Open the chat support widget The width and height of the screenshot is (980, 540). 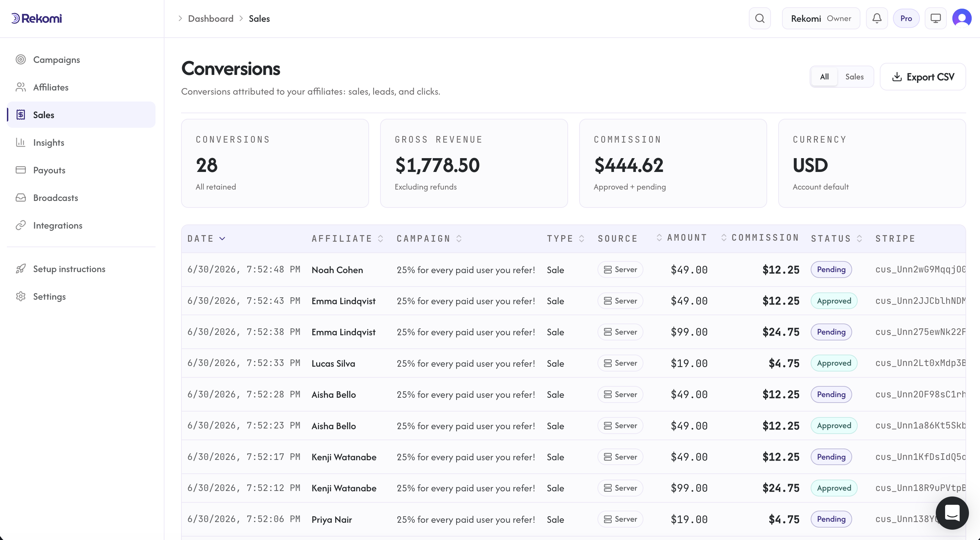(x=952, y=513)
